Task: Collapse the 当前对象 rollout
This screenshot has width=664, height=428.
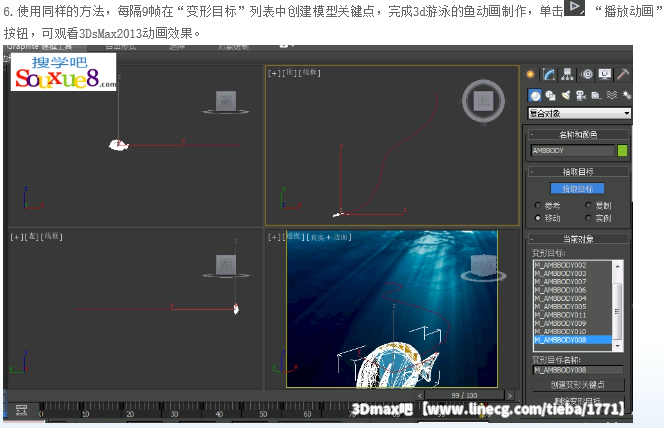Action: tap(578, 239)
